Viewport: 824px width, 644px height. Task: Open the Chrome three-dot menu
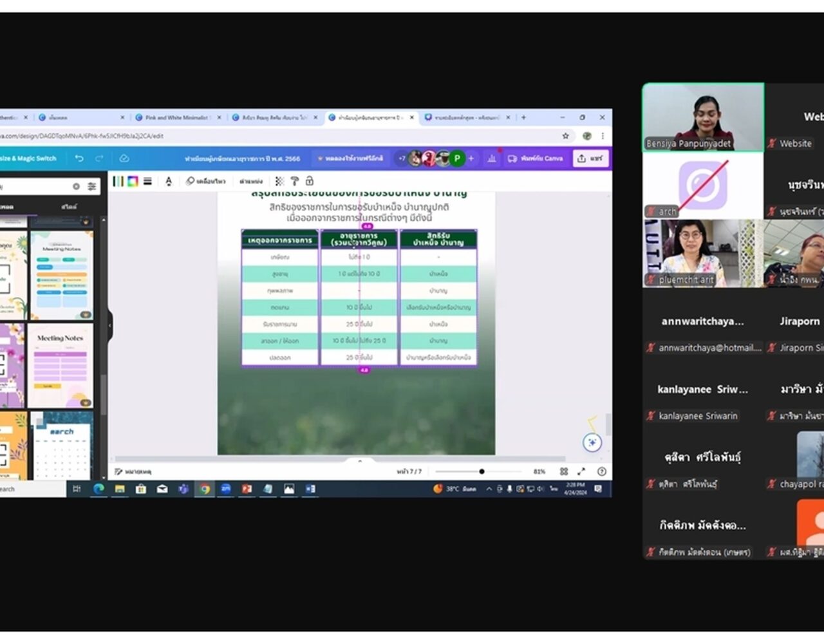(603, 136)
